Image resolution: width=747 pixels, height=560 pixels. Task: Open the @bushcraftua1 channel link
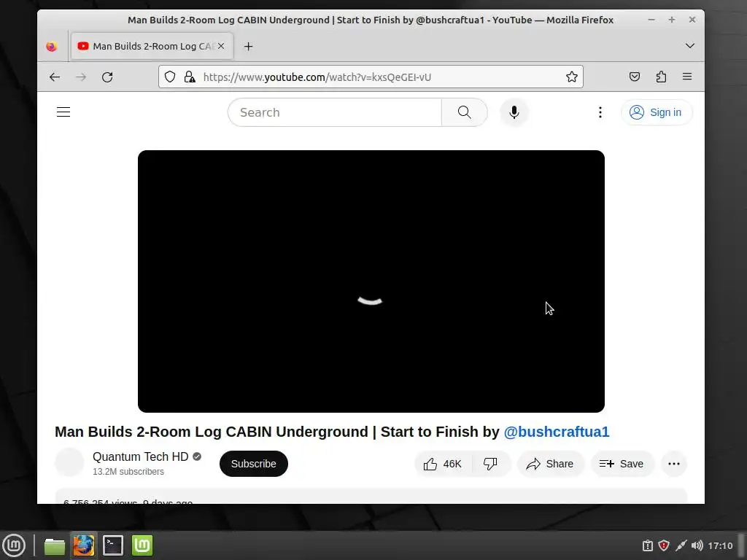click(x=557, y=432)
